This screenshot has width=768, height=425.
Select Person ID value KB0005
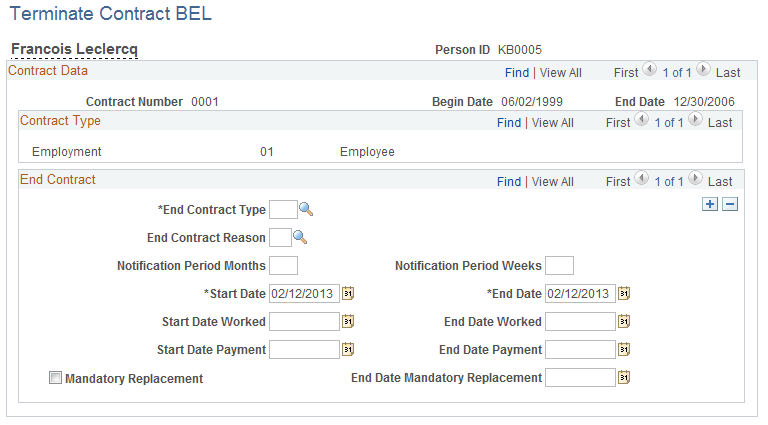coord(520,49)
